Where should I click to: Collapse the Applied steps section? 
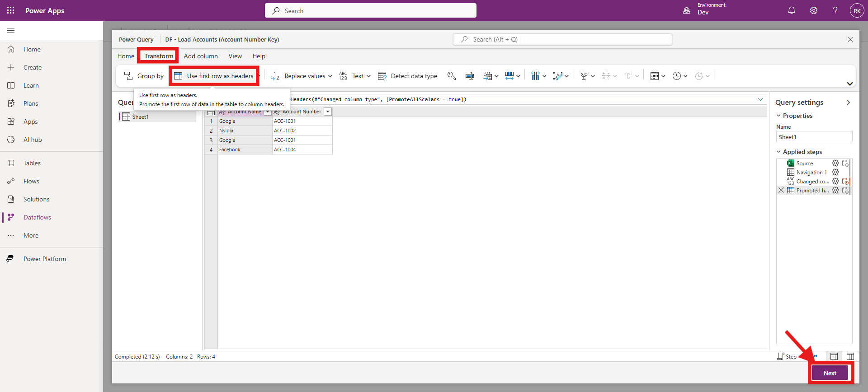coord(778,152)
